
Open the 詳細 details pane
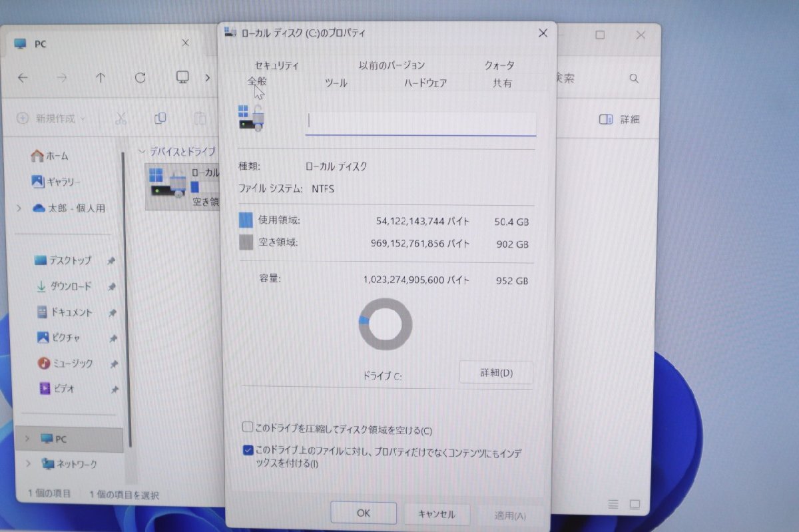point(619,119)
